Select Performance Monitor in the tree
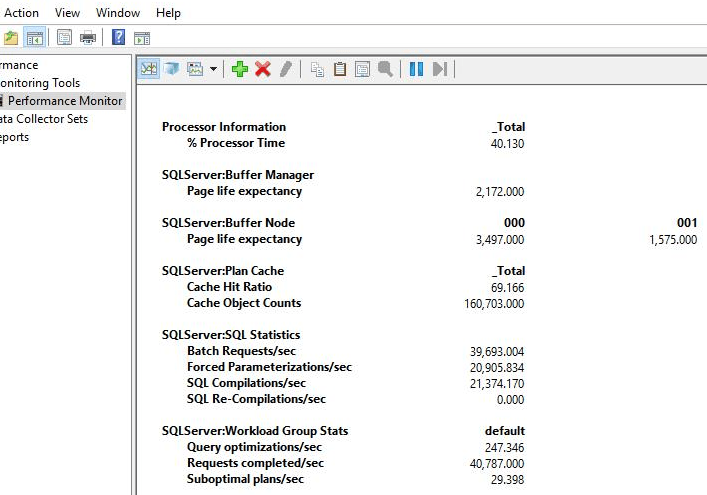 coord(65,101)
